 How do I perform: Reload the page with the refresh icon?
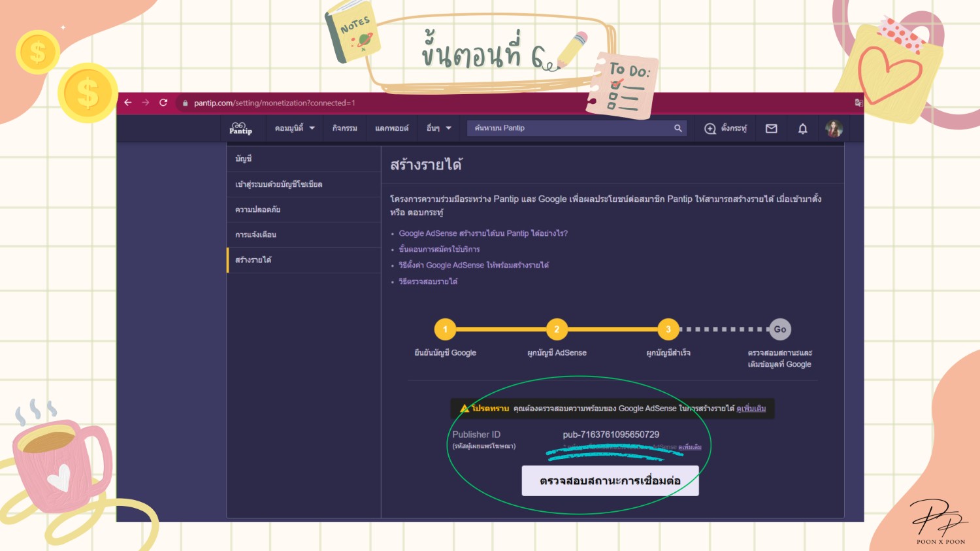point(163,103)
